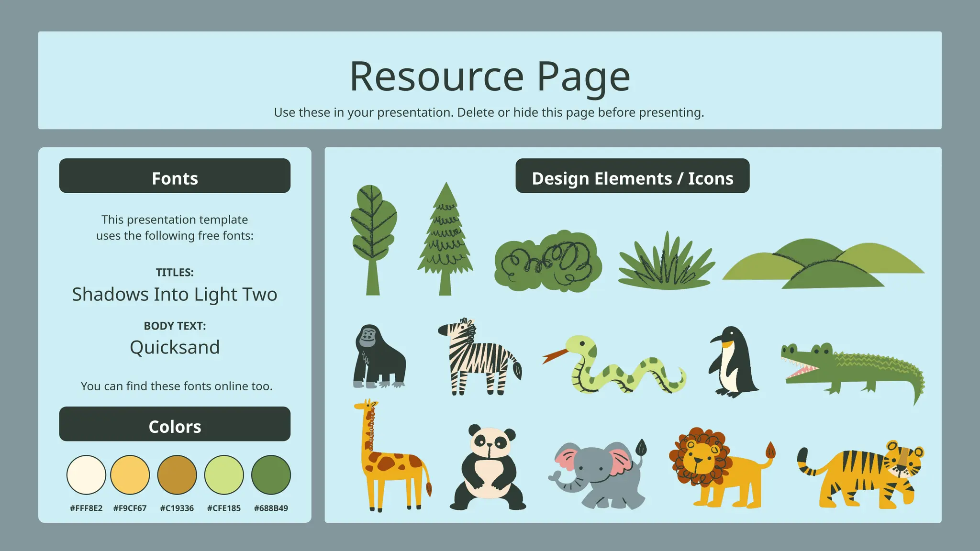This screenshot has width=980, height=551.
Task: Select the gorilla illustration
Action: pos(380,356)
